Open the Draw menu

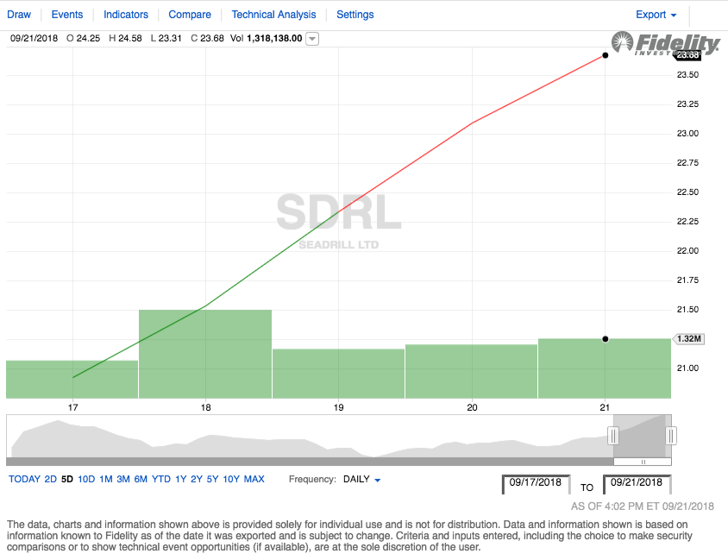(x=19, y=15)
